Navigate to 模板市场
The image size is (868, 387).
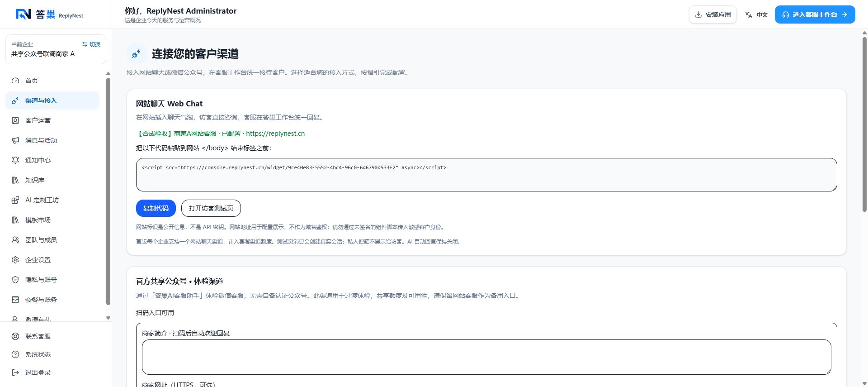click(52, 220)
